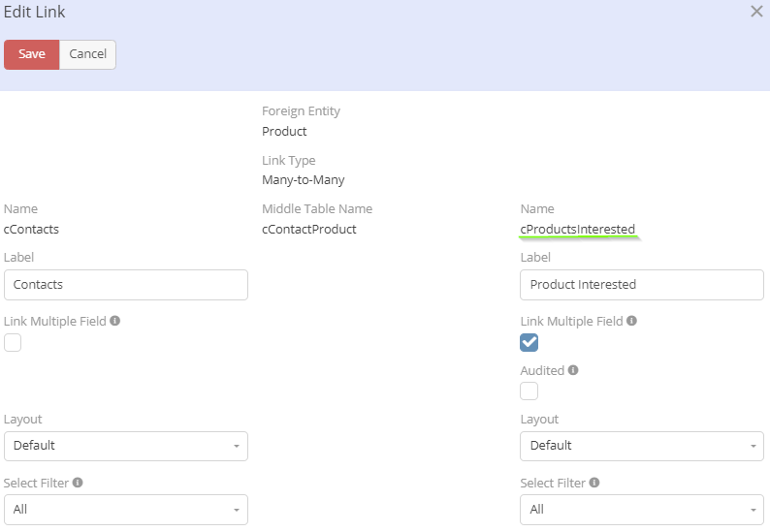770x532 pixels.
Task: Click info icon beside Link Multiple Field under cProductsInterested
Action: tap(631, 321)
